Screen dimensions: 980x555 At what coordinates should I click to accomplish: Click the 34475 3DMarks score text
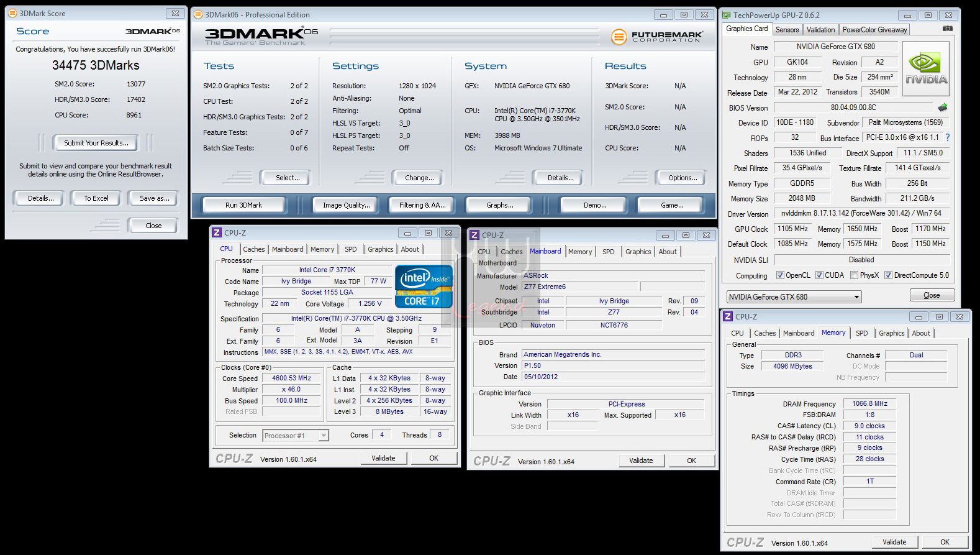pos(96,65)
